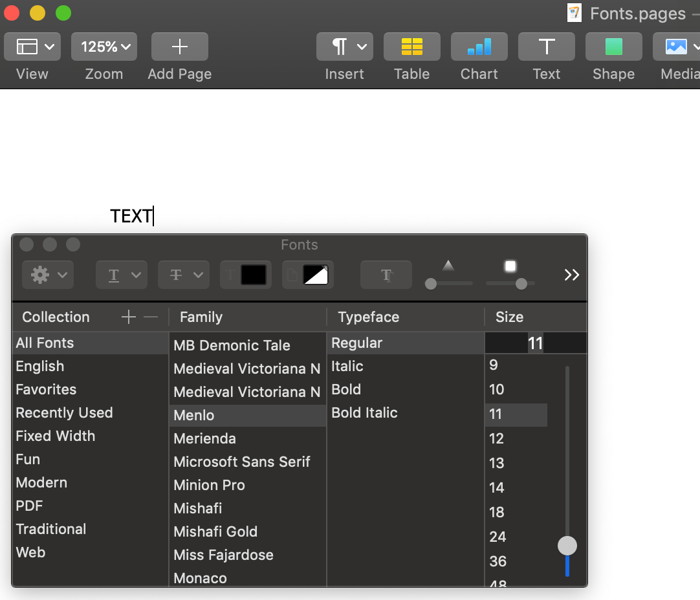Open the gear actions menu in Fonts

49,275
